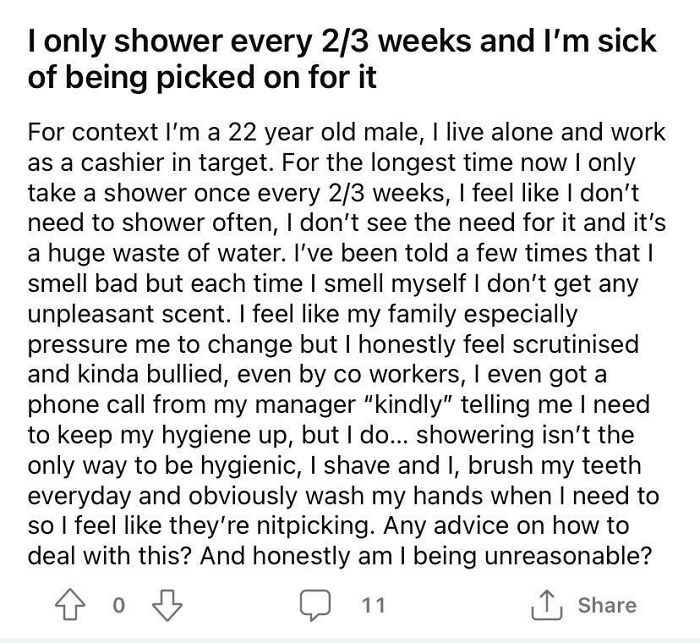Screen dimensions: 700x643
Task: Click the quoted word "kindly"
Action: 408,405
